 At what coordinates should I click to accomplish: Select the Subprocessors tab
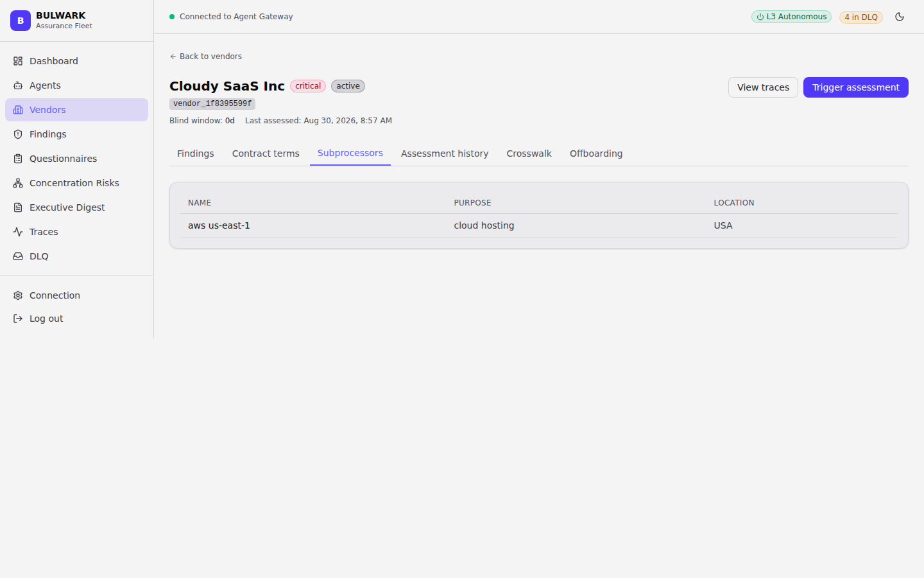350,153
